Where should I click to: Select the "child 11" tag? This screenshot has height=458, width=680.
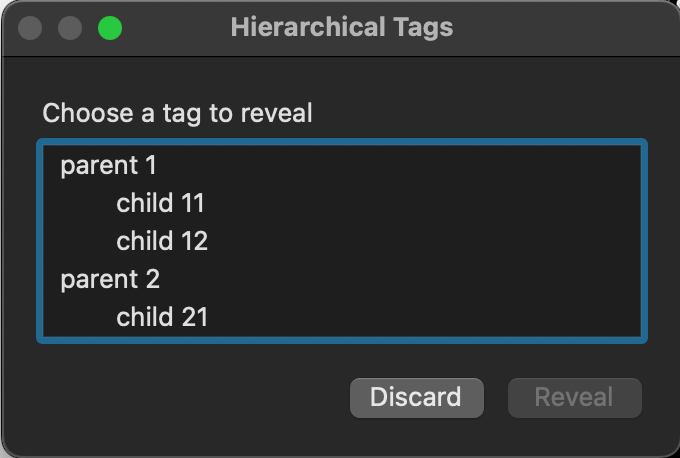[x=160, y=203]
